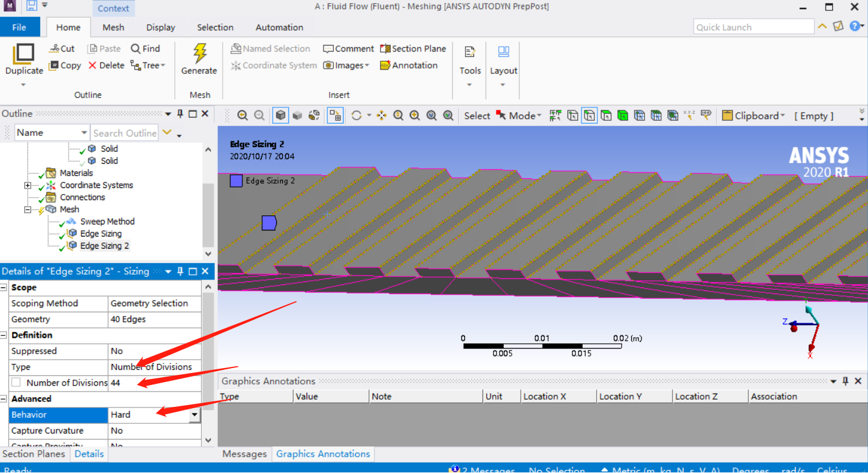
Task: Click the Quick Launch search box
Action: coord(753,27)
